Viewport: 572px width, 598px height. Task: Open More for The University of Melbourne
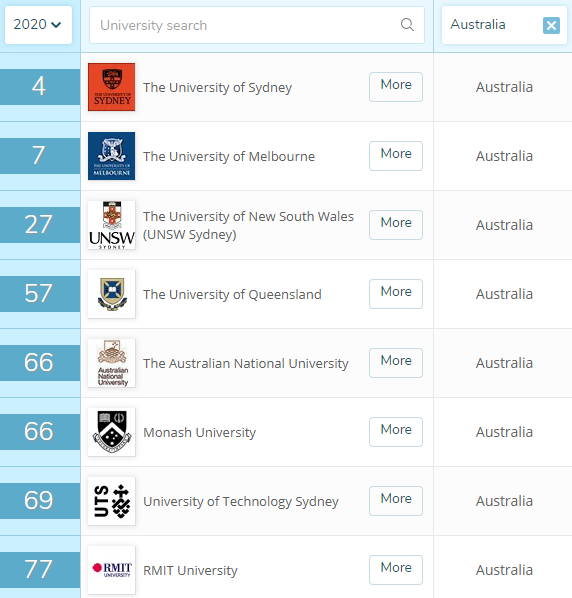tap(396, 156)
